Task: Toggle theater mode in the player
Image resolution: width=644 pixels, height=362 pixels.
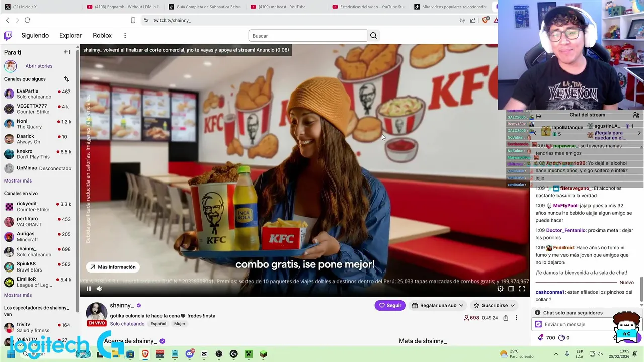Action: [x=511, y=289]
